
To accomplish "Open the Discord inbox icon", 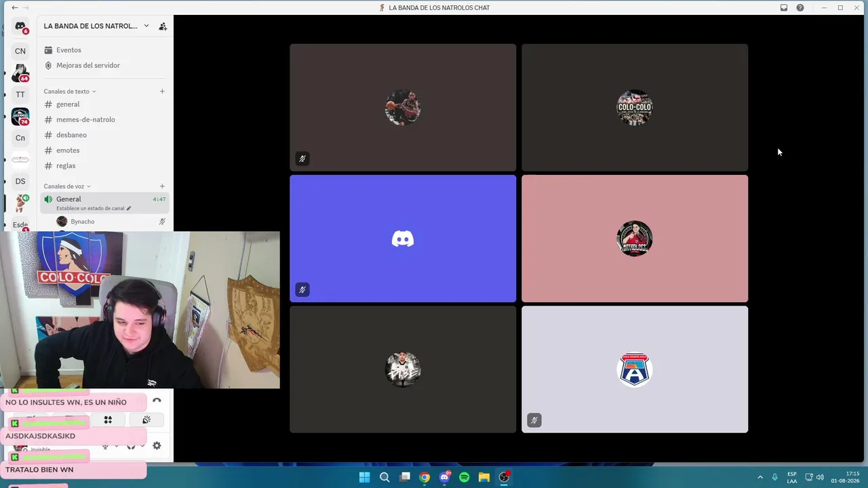I will [x=784, y=7].
